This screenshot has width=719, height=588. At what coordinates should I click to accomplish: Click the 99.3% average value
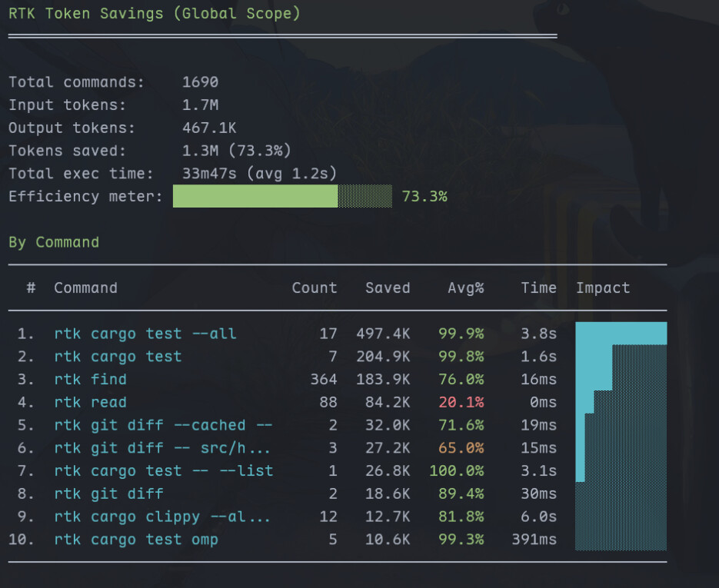(x=461, y=540)
